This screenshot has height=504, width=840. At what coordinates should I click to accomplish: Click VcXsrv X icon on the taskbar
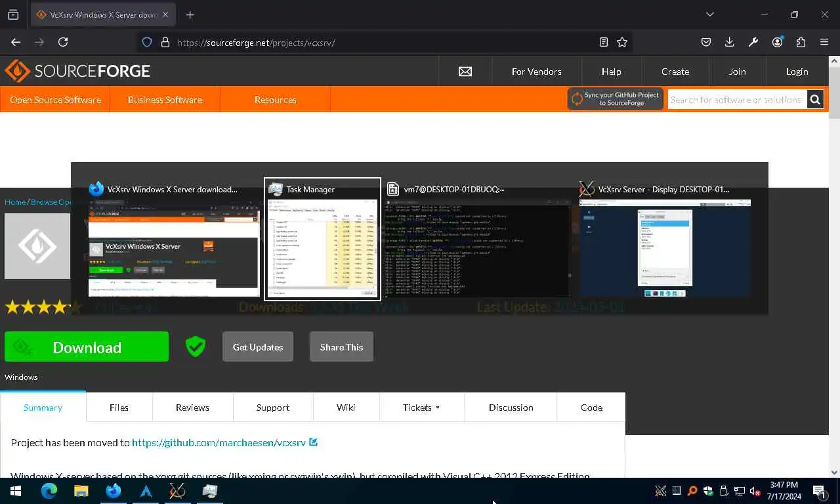(177, 491)
